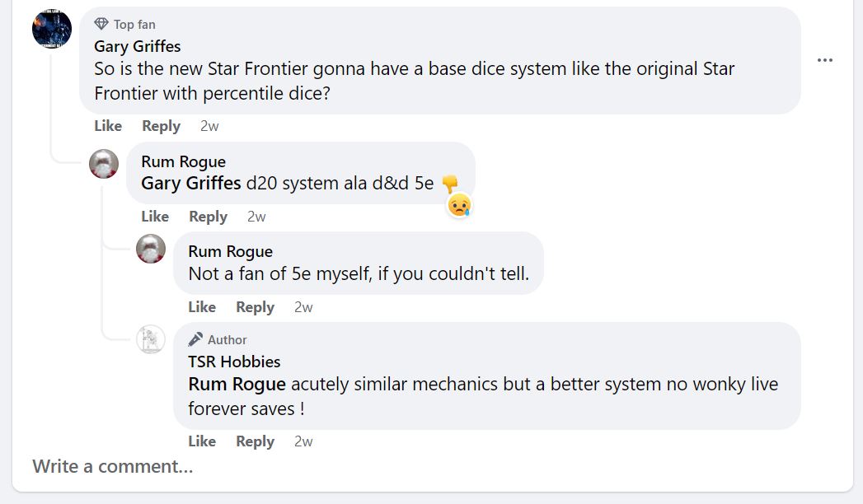
Task: Click Rum Rogue's avatar on second reply
Action: 151,249
